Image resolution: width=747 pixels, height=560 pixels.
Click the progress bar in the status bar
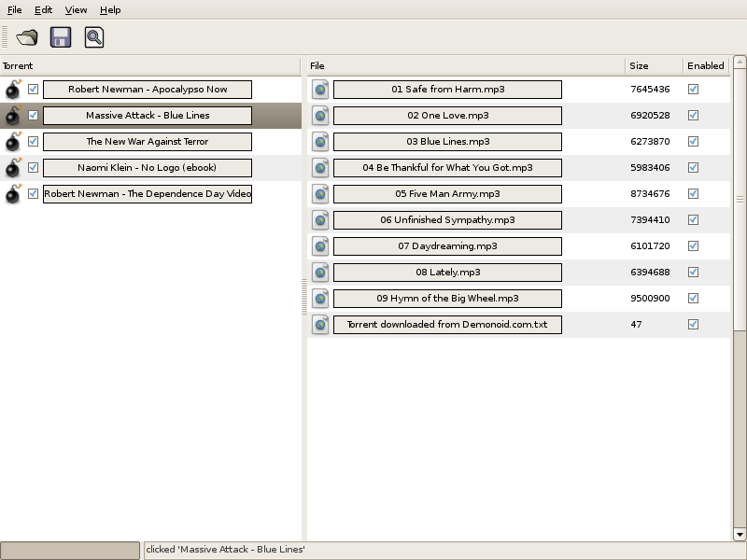click(x=70, y=550)
